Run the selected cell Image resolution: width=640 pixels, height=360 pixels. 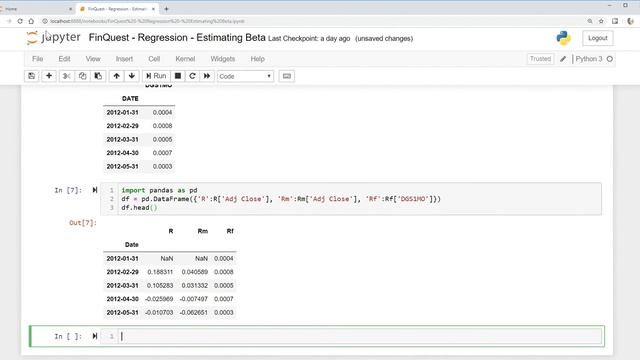pos(156,76)
